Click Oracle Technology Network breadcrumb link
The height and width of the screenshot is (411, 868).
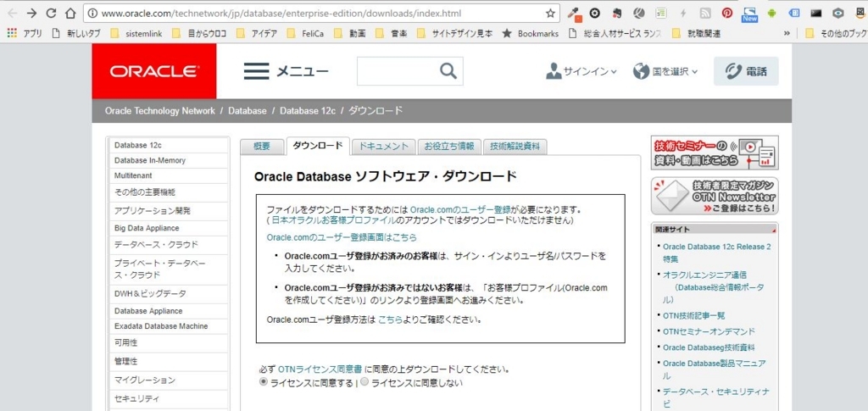(160, 111)
